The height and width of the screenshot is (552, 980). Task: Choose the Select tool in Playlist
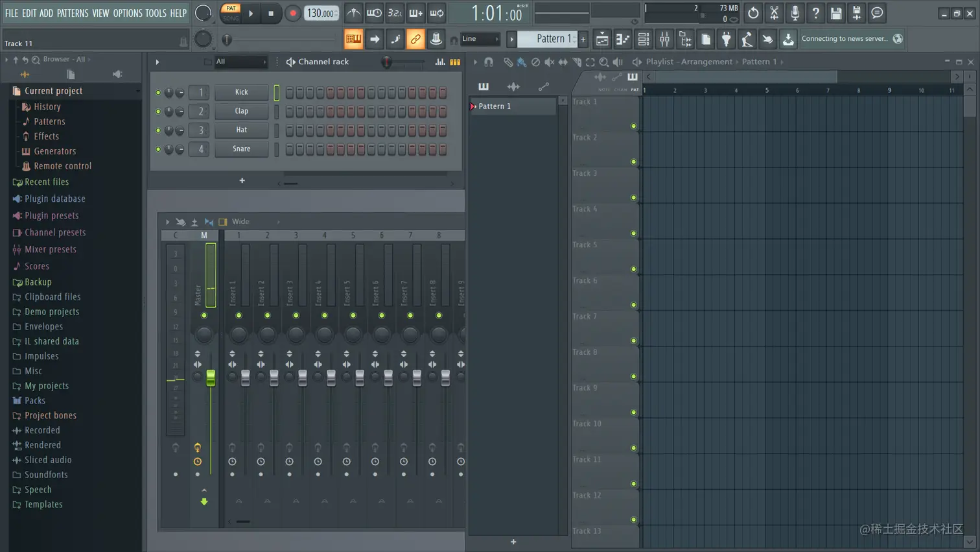coord(590,62)
